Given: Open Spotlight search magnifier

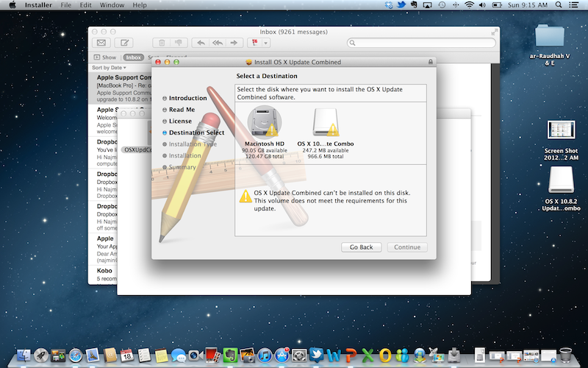Looking at the screenshot, I should [x=559, y=5].
